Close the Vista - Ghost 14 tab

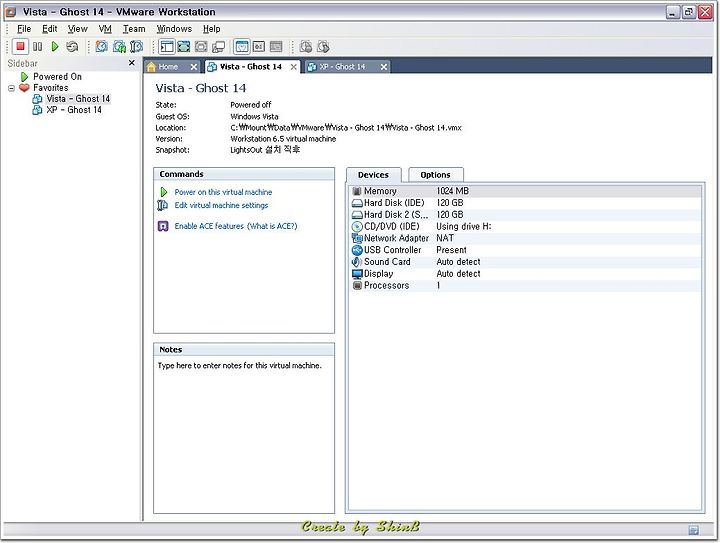point(293,67)
